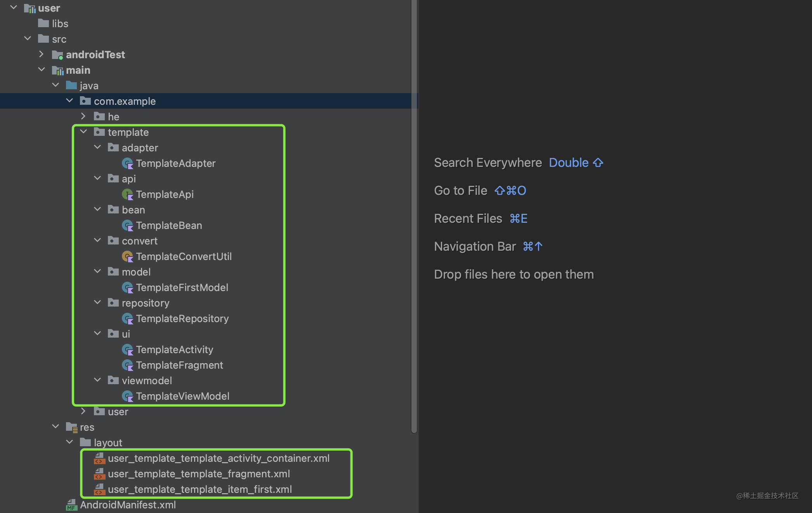Screen dimensions: 812x513
Task: Click the TemplateApi interface icon
Action: coord(127,194)
